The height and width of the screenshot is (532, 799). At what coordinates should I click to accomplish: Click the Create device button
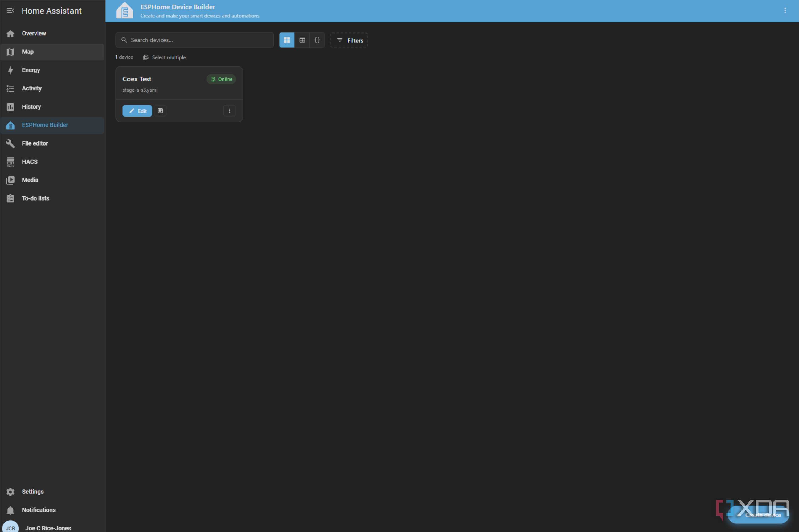(x=759, y=515)
